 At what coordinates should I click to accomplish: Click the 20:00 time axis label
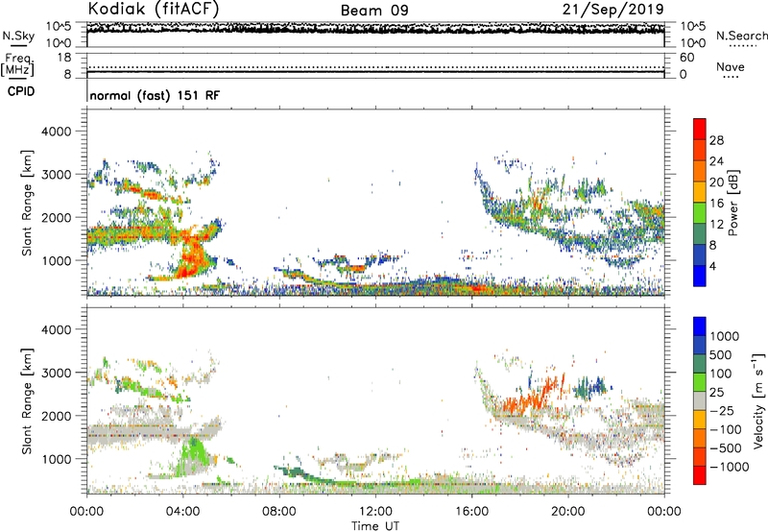(568, 512)
